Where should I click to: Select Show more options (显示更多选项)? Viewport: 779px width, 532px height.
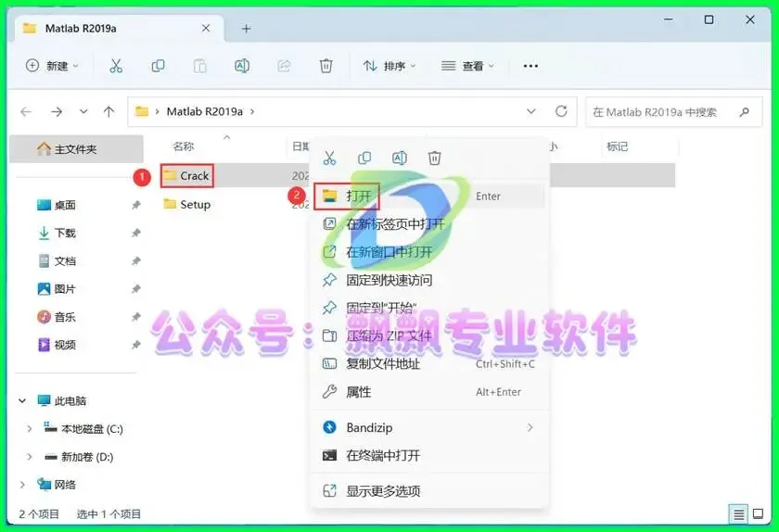pyautogui.click(x=429, y=491)
